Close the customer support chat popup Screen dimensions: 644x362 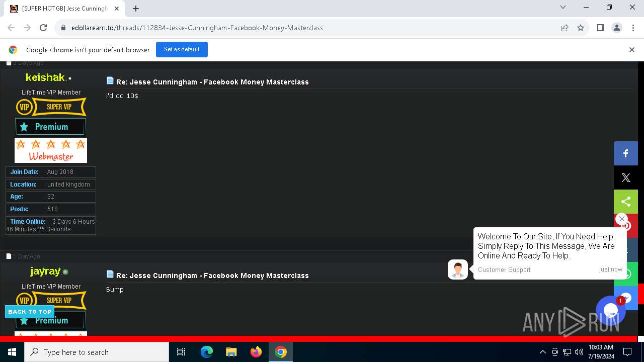[621, 219]
